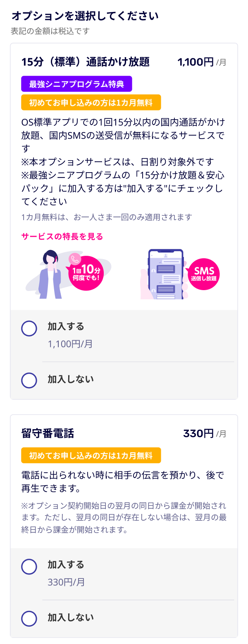Open the サービスの特長を見る link
248x644 pixels.
point(62,237)
